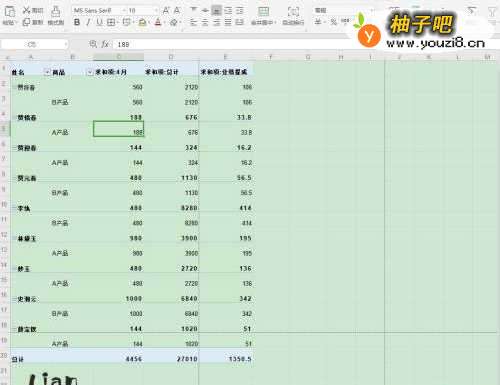The height and width of the screenshot is (385, 500).
Task: Open the Merge and Center dropdown arrow
Action: click(275, 23)
